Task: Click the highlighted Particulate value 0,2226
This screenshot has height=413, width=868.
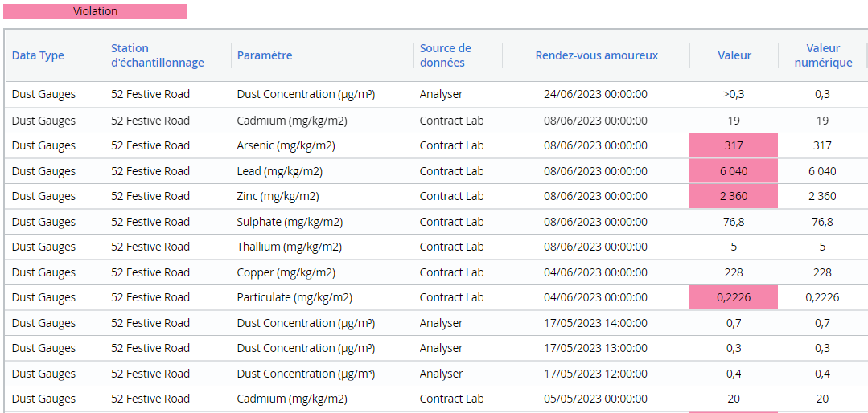Action: (734, 297)
